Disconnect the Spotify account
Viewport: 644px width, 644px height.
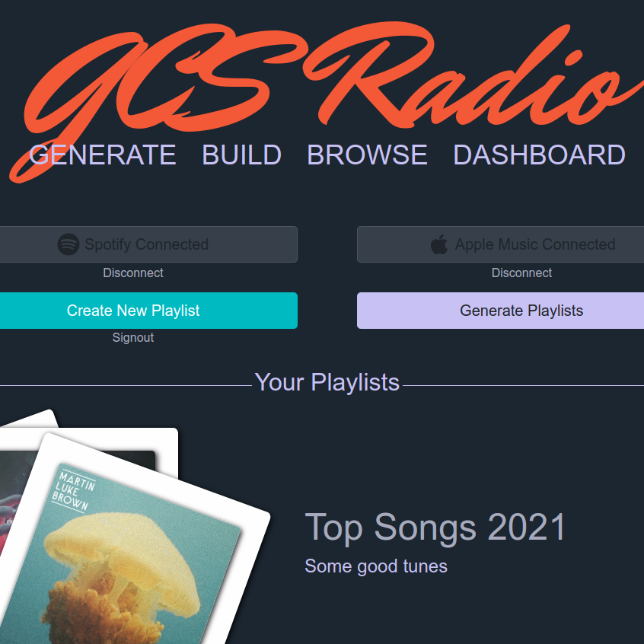133,273
